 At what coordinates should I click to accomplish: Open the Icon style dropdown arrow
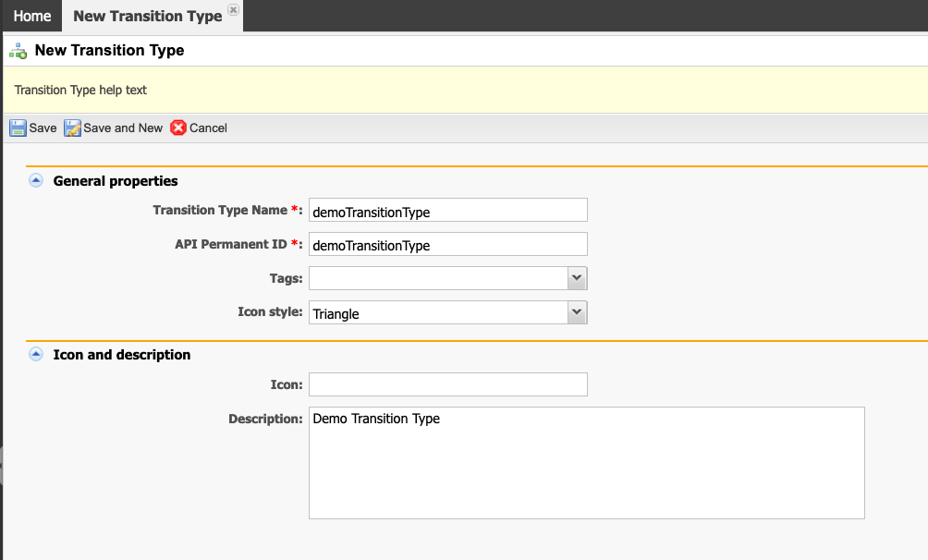577,313
